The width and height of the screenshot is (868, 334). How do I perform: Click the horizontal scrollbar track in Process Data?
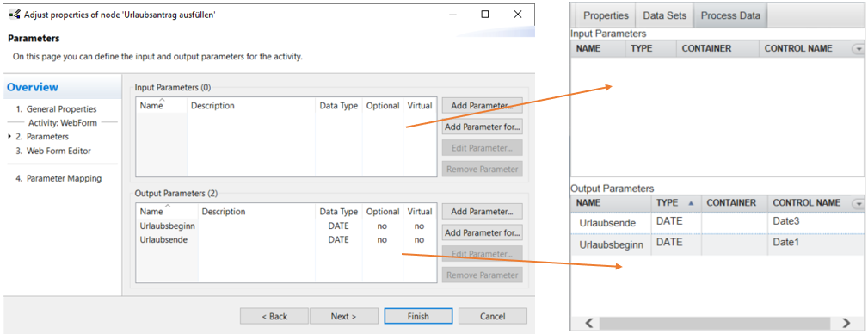(714, 323)
